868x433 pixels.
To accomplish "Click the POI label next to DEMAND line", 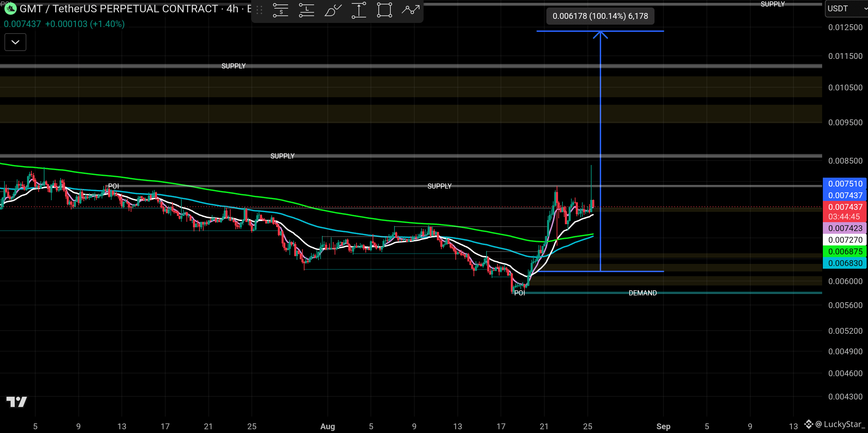I will click(519, 293).
